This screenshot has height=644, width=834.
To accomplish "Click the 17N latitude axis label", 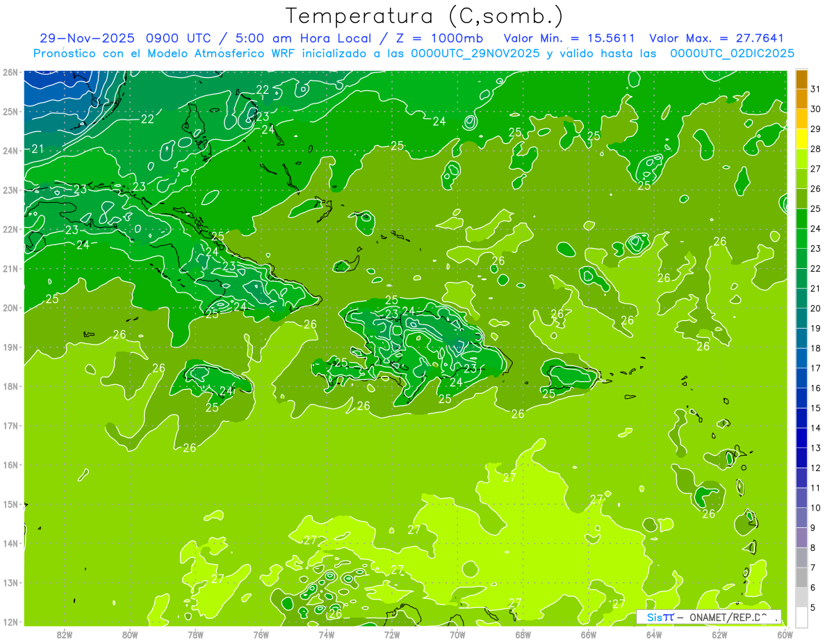I will [10, 425].
